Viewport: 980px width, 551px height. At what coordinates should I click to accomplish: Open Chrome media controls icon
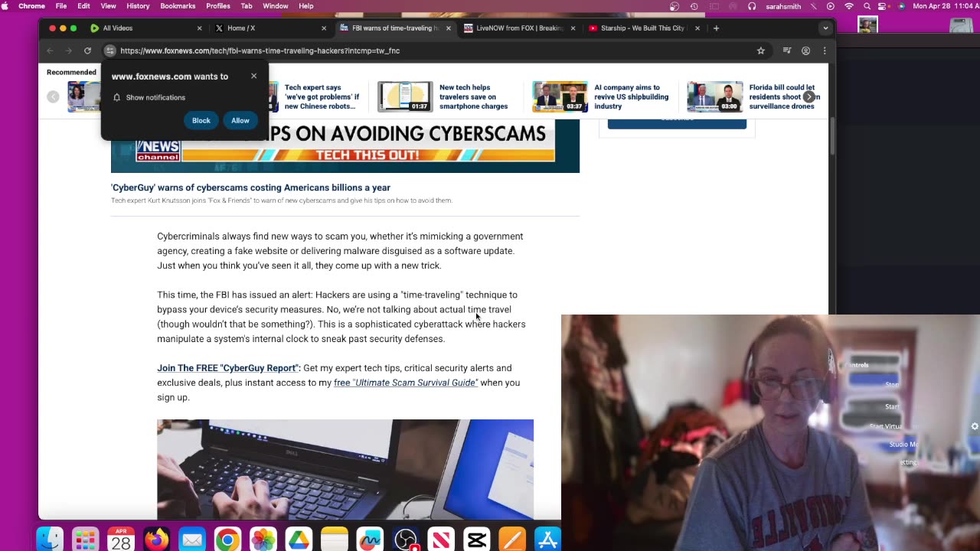click(x=786, y=51)
